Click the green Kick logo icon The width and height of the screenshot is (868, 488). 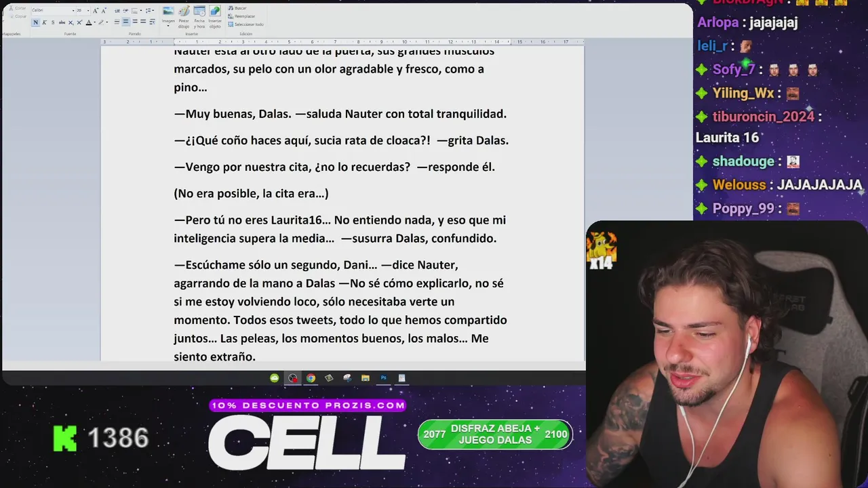(65, 439)
